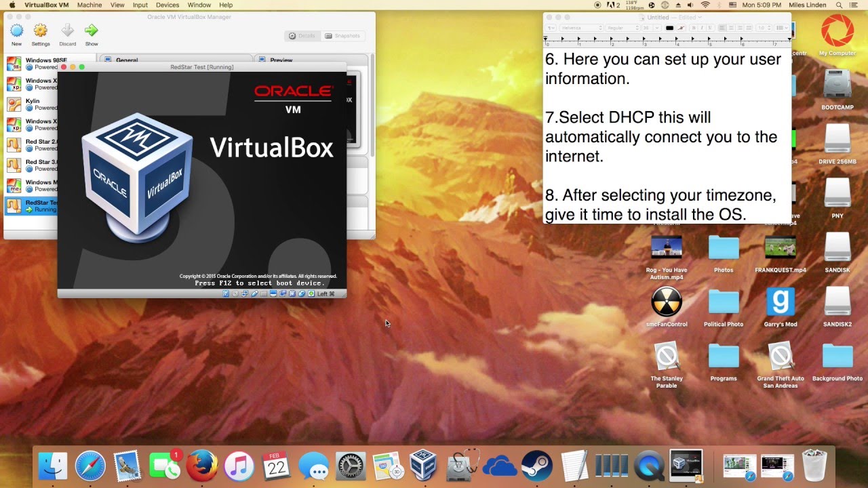Click the Wi-Fi status icon

click(705, 5)
